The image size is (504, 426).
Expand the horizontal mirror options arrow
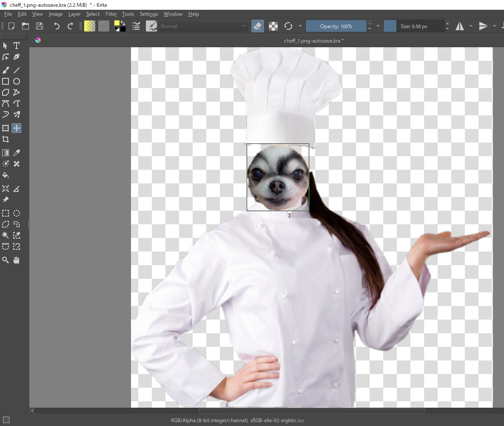tap(470, 26)
